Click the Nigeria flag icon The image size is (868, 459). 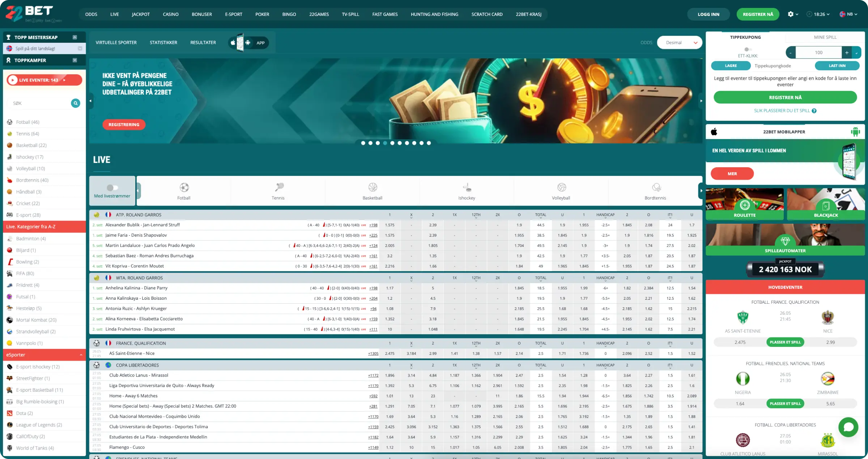743,379
